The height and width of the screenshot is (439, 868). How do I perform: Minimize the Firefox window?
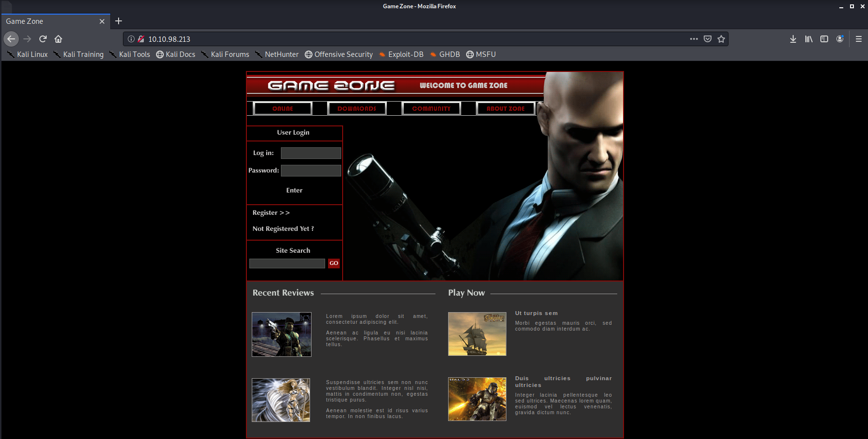point(841,6)
